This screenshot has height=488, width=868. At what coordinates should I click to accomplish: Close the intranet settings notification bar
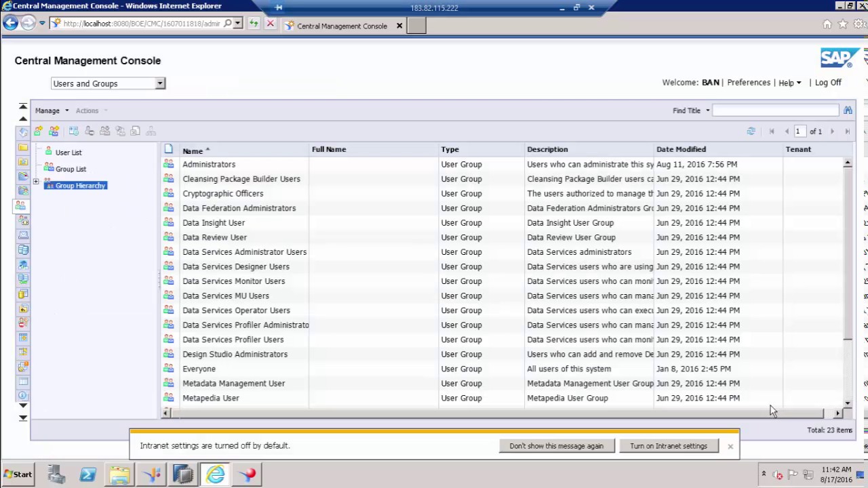(x=730, y=447)
